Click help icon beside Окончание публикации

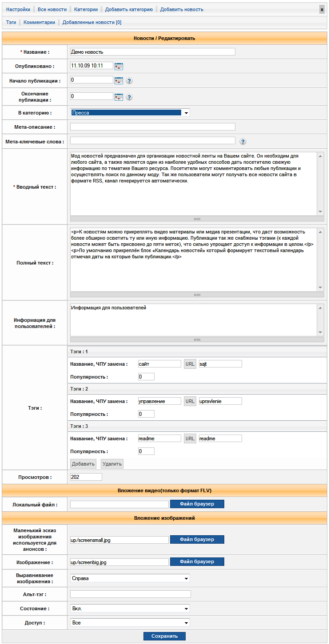click(129, 97)
